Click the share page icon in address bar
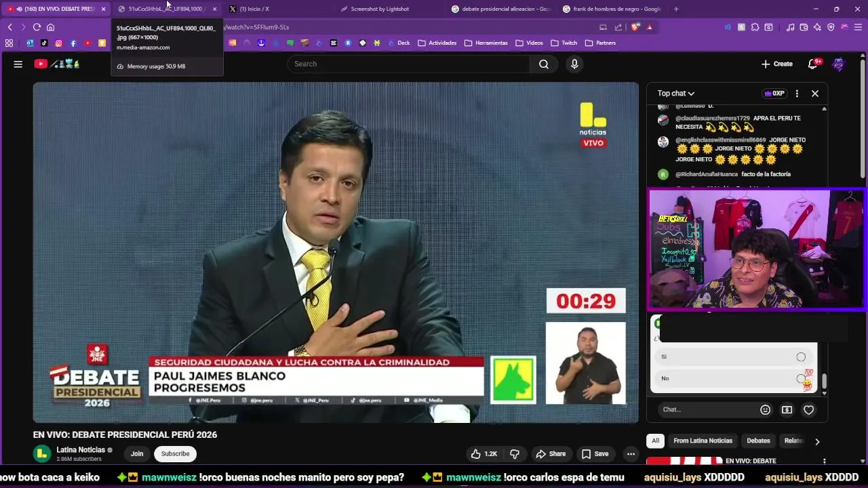 tap(618, 27)
